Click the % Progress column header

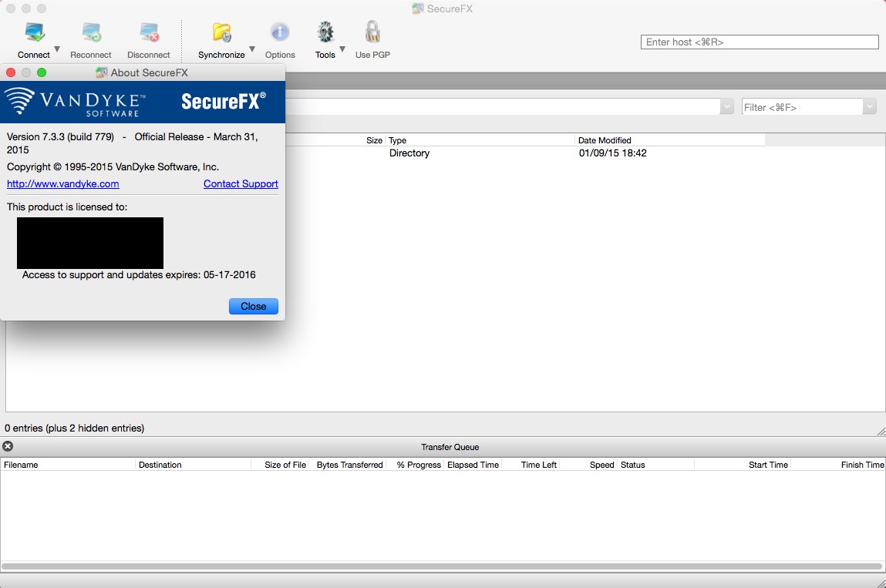tap(419, 465)
